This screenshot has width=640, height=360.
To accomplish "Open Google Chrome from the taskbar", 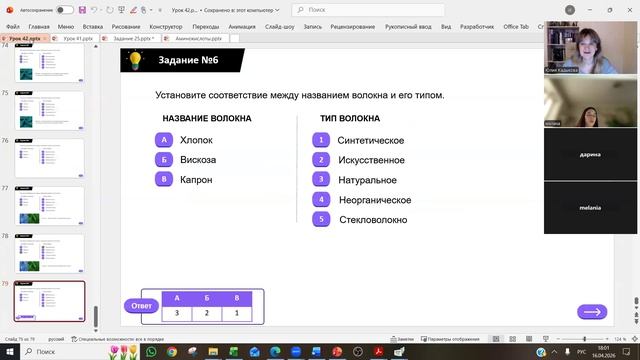I will pyautogui.click(x=172, y=351).
